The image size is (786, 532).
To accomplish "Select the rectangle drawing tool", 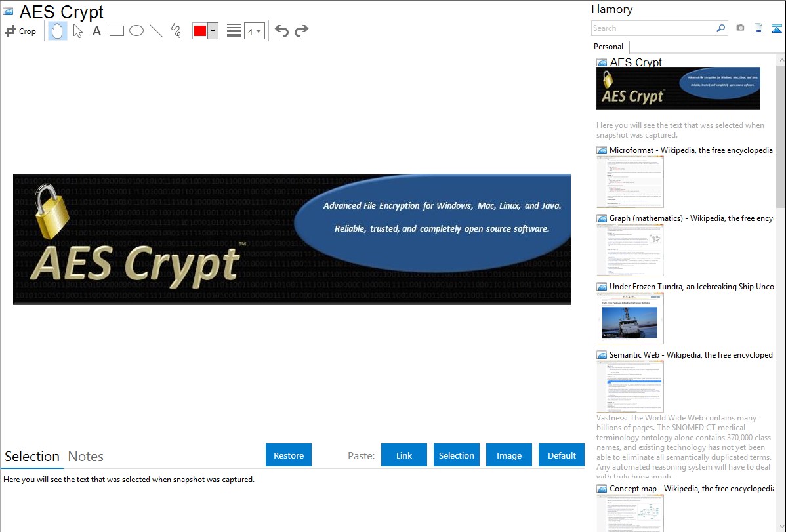I will pyautogui.click(x=117, y=31).
